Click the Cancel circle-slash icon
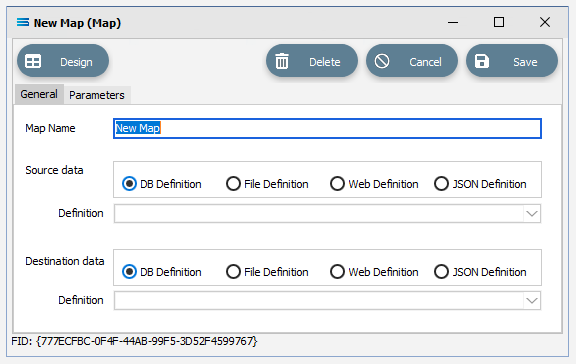This screenshot has height=364, width=576. coord(382,61)
